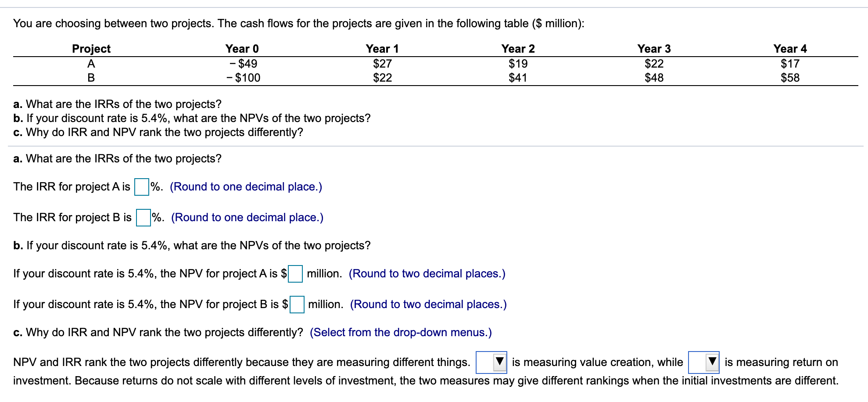Click the Year 0 column header
The image size is (868, 402).
click(241, 49)
